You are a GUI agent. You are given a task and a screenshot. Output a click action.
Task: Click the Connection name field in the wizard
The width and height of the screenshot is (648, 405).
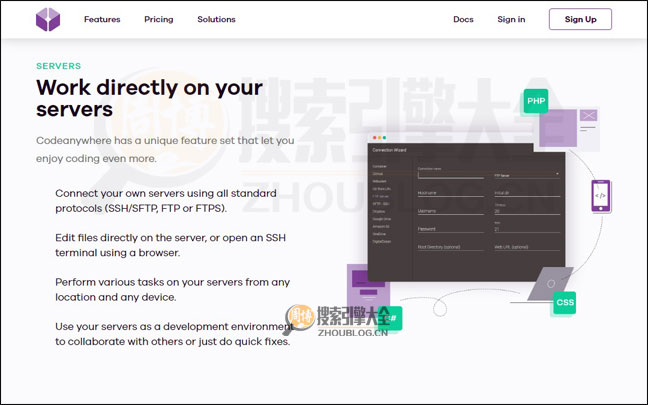(450, 174)
